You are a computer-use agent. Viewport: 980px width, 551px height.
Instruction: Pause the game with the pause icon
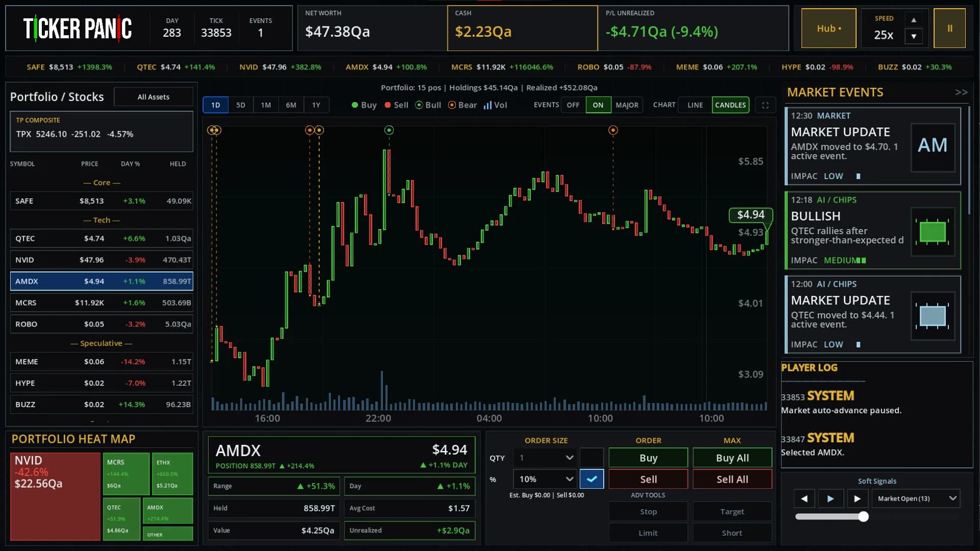click(949, 29)
